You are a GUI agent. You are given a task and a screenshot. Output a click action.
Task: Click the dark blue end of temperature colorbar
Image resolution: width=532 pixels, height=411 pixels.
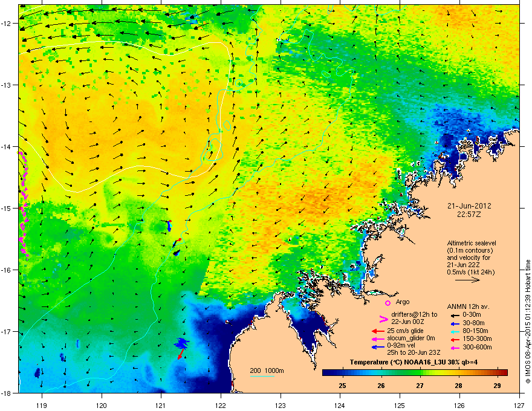click(328, 373)
